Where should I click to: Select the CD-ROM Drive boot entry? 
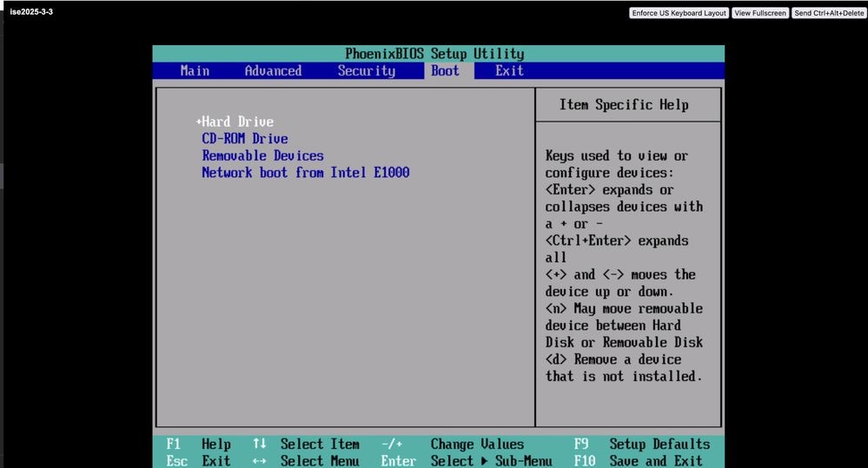245,139
